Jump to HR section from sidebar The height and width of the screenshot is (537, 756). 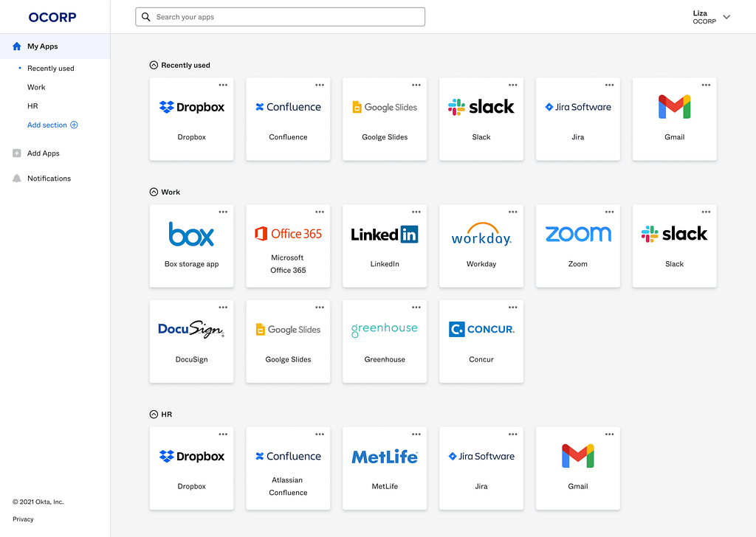coord(32,106)
